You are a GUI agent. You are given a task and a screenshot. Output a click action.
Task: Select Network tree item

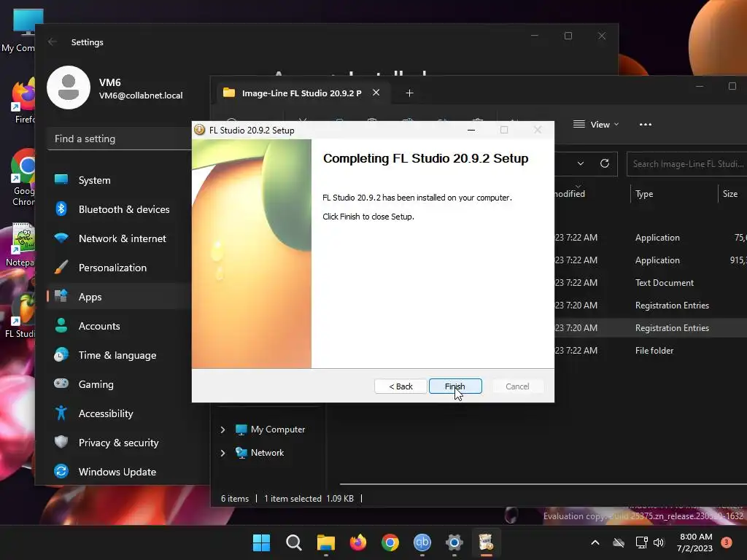pyautogui.click(x=267, y=452)
